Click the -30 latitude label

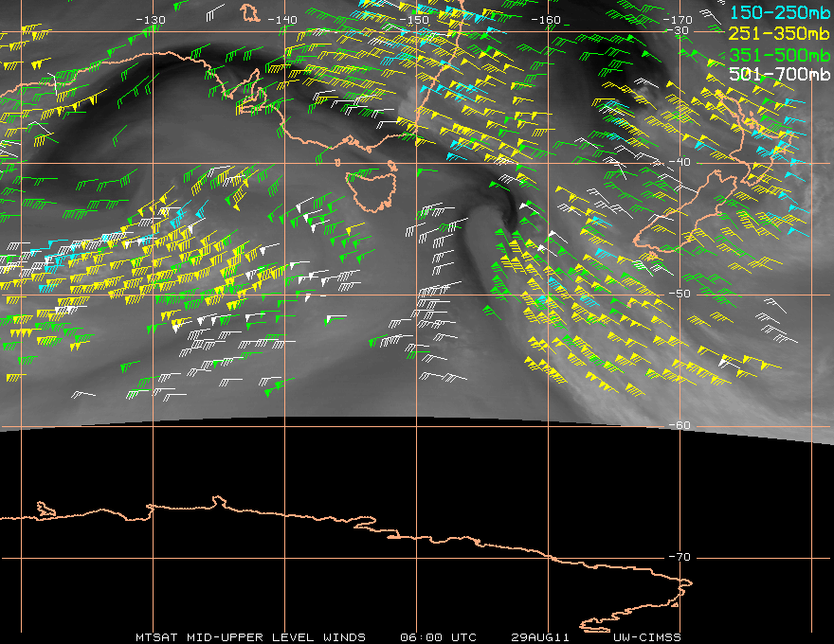(678, 30)
